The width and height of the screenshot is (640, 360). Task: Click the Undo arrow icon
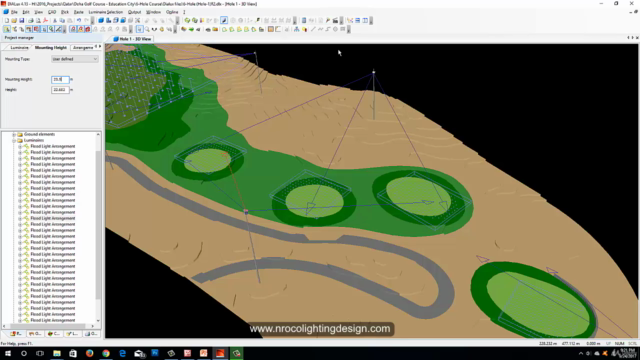click(x=79, y=20)
